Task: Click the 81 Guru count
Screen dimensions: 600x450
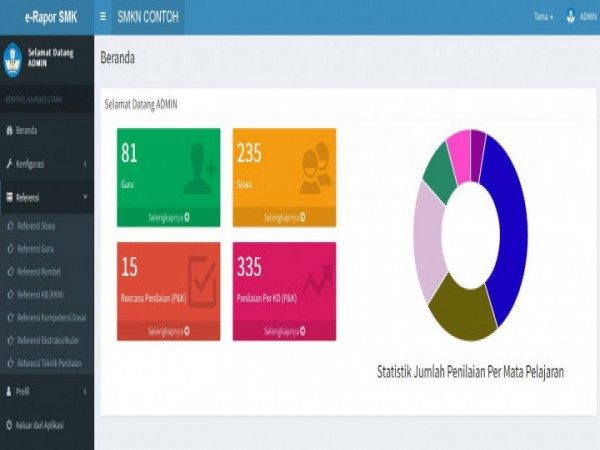Action: click(x=129, y=153)
